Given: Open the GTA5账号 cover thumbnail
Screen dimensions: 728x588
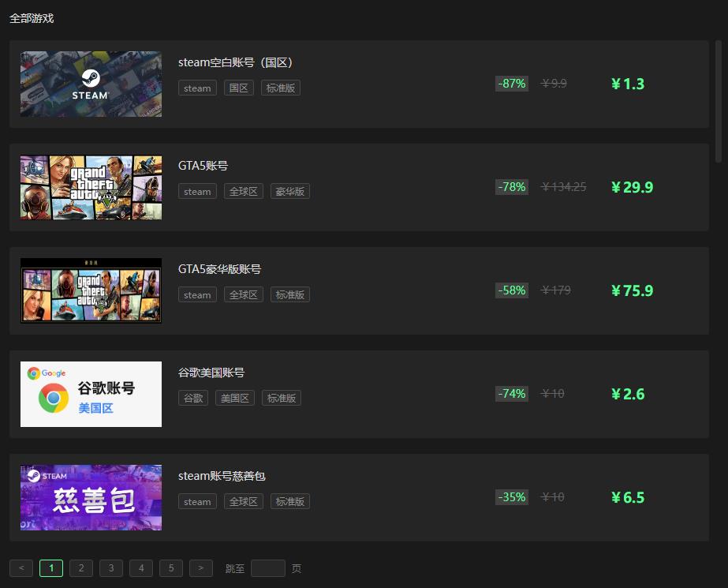Looking at the screenshot, I should pyautogui.click(x=91, y=187).
